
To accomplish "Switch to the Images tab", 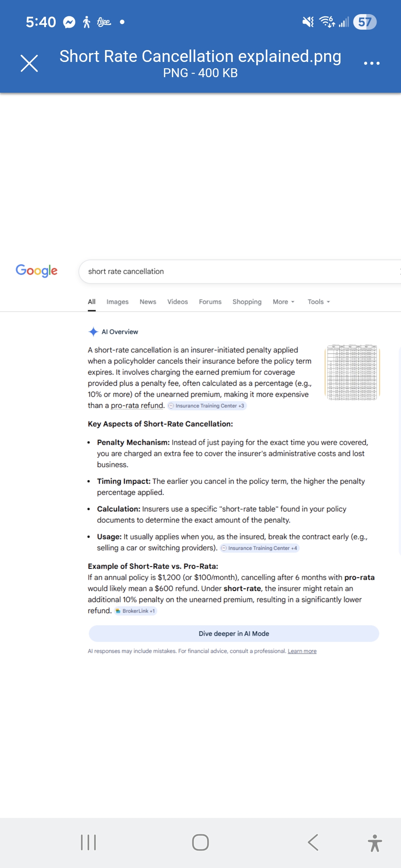I will coord(117,302).
